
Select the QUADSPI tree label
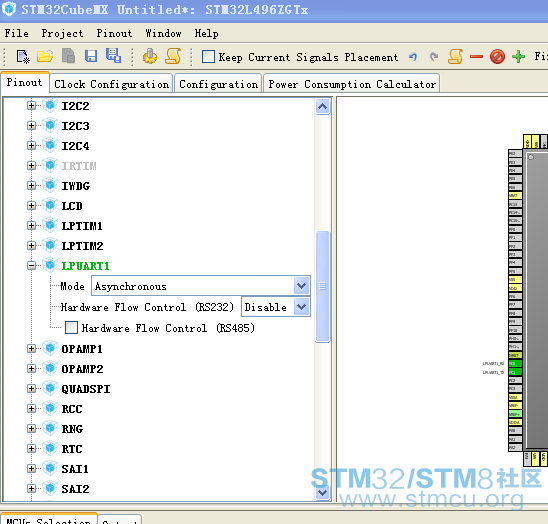point(86,389)
